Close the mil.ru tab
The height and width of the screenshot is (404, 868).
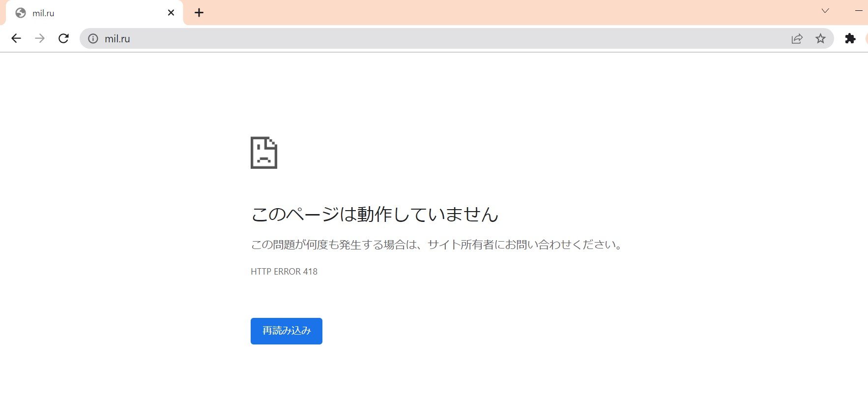[171, 13]
